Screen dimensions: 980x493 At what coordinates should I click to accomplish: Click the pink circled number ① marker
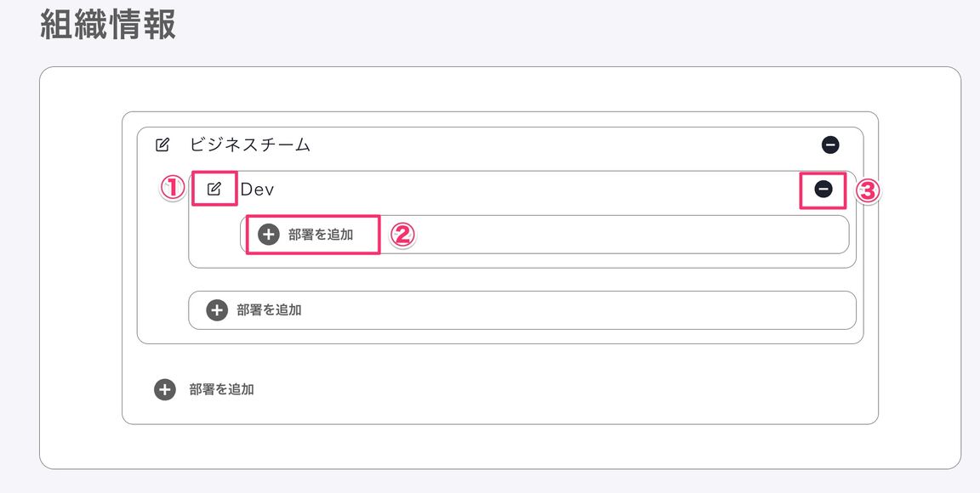point(173,188)
